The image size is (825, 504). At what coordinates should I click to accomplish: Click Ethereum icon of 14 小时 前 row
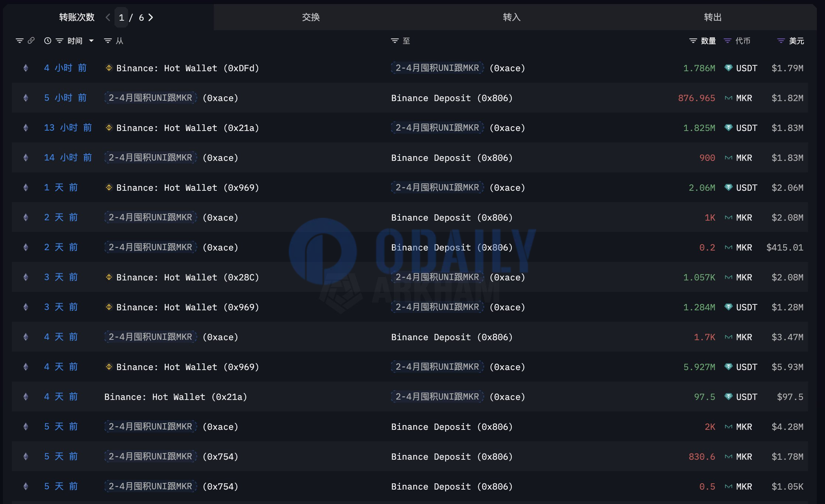[x=25, y=158]
